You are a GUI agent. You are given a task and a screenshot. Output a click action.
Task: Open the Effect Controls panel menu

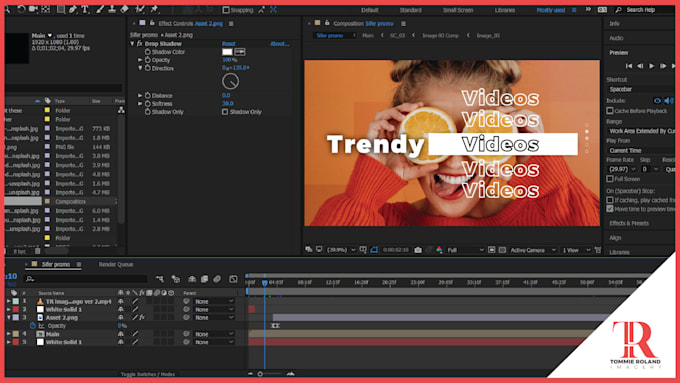point(231,23)
